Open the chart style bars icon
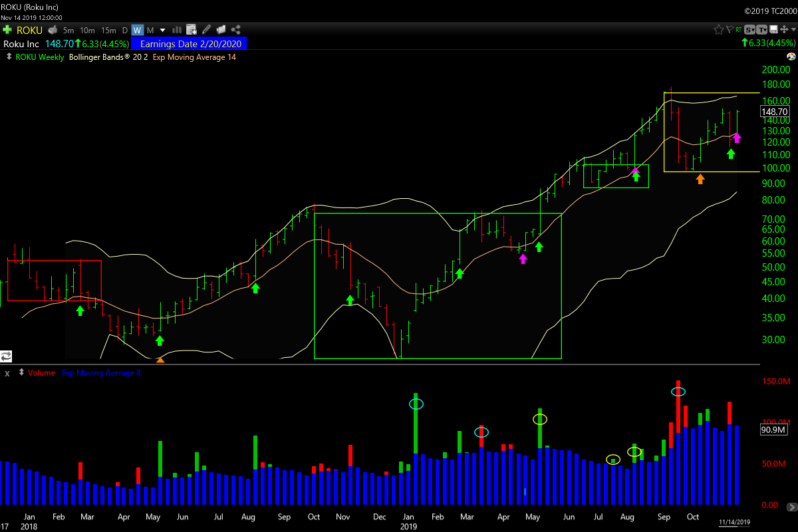This screenshot has height=532, width=798. click(x=178, y=30)
